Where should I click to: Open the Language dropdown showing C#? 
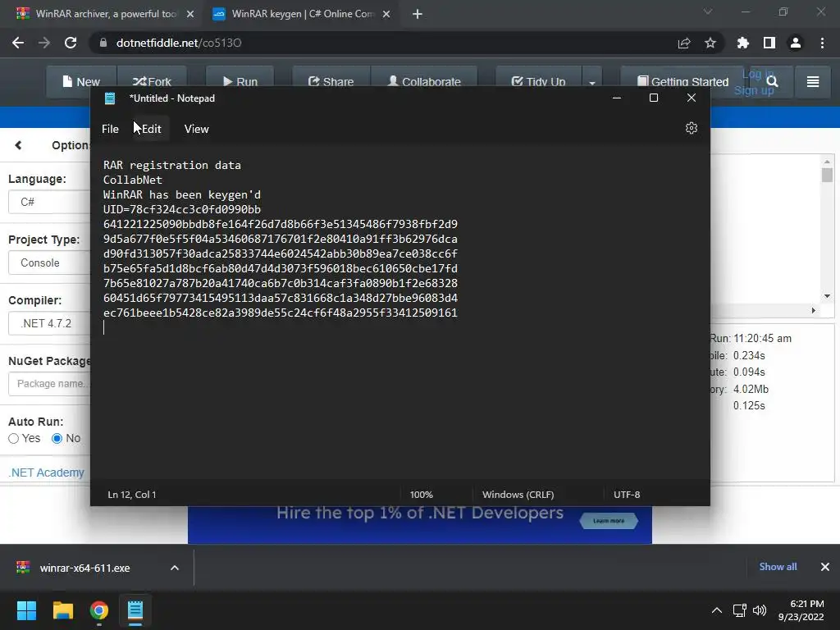tap(49, 202)
